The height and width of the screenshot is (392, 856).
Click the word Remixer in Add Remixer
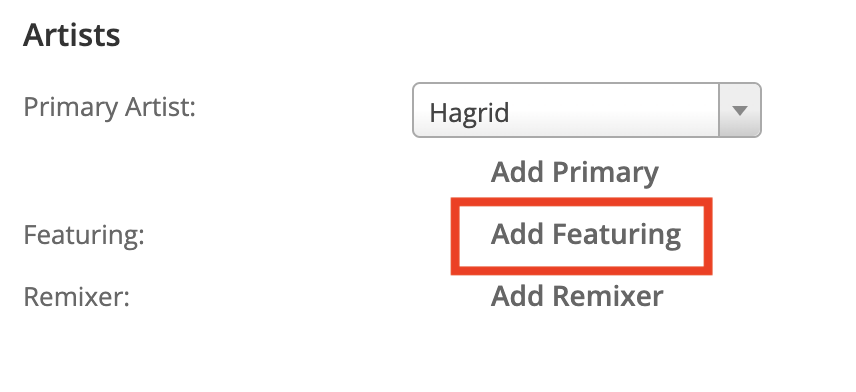(607, 296)
